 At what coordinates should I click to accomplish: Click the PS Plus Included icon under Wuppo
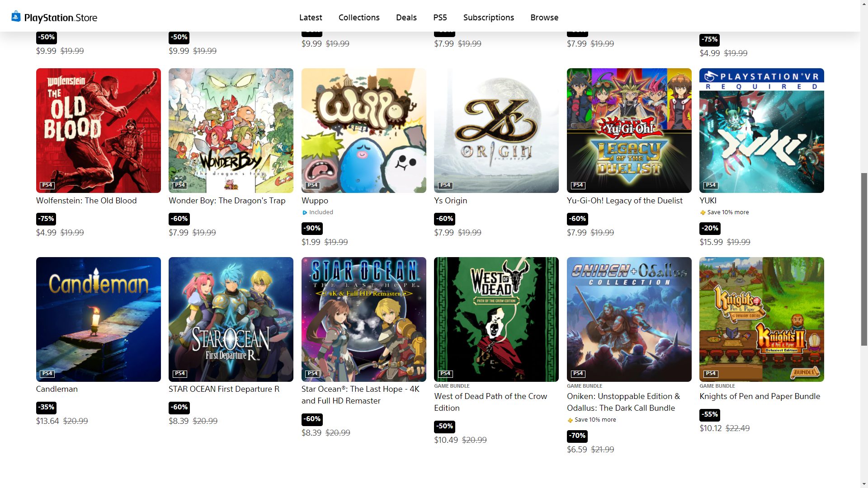305,212
